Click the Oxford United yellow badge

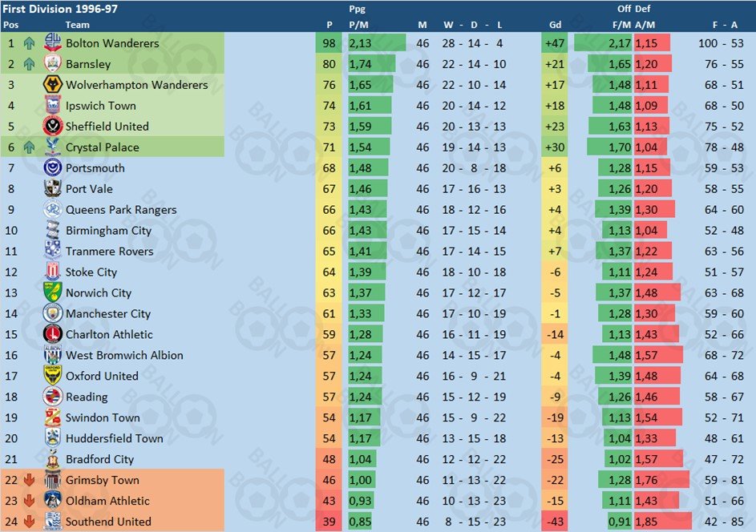53,376
